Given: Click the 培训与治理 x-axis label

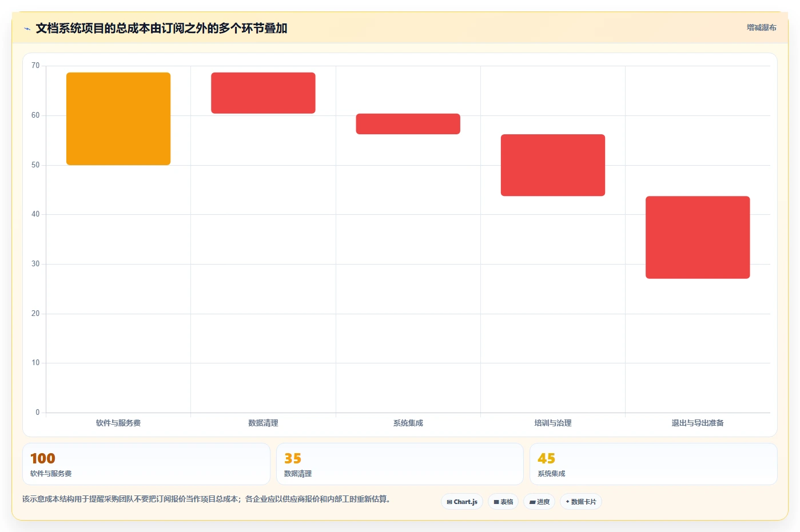Looking at the screenshot, I should pos(553,423).
